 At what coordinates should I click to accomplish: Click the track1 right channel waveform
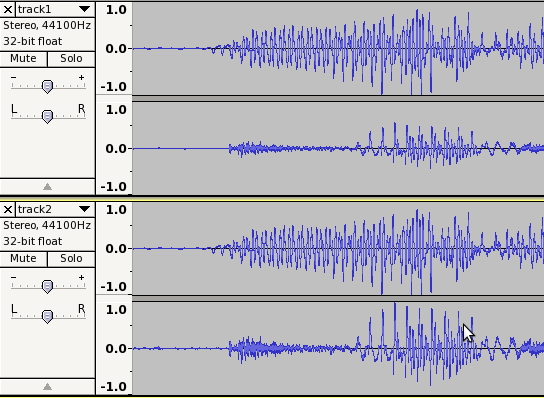point(338,149)
